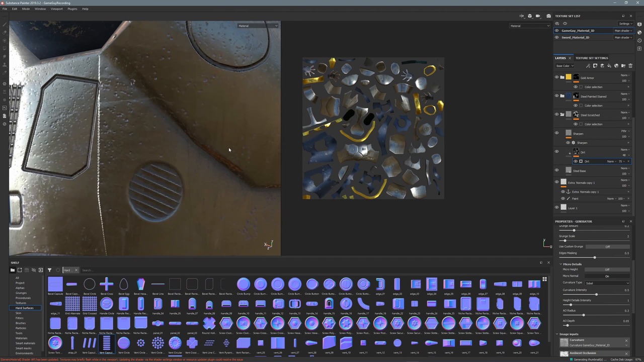The image size is (644, 362).
Task: Click the shelf filter funnel icon
Action: [x=50, y=270]
